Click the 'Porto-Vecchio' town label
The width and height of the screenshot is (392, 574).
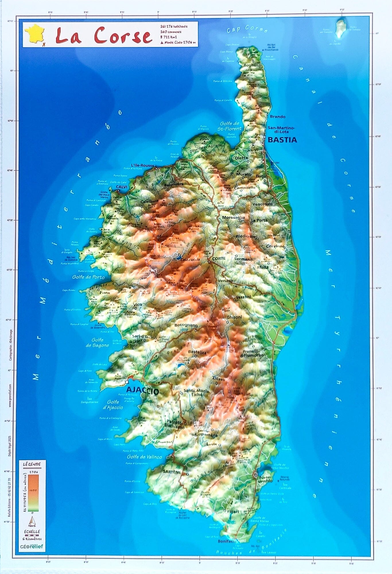pyautogui.click(x=265, y=479)
